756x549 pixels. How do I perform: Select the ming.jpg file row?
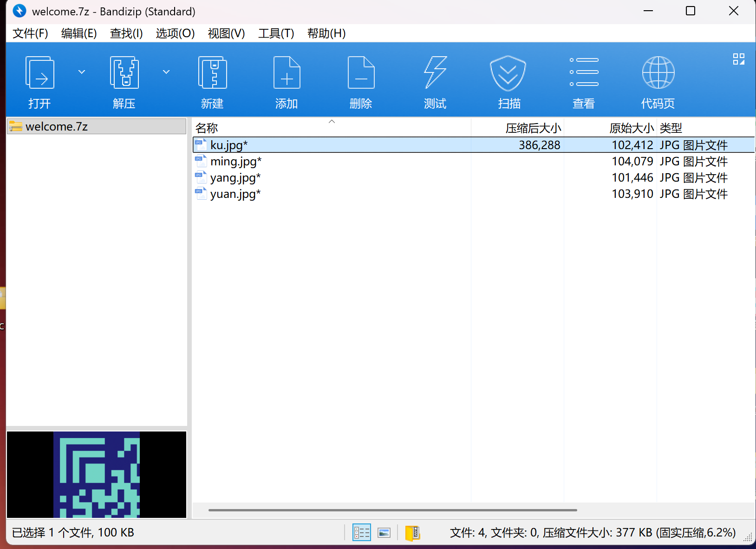pos(474,161)
